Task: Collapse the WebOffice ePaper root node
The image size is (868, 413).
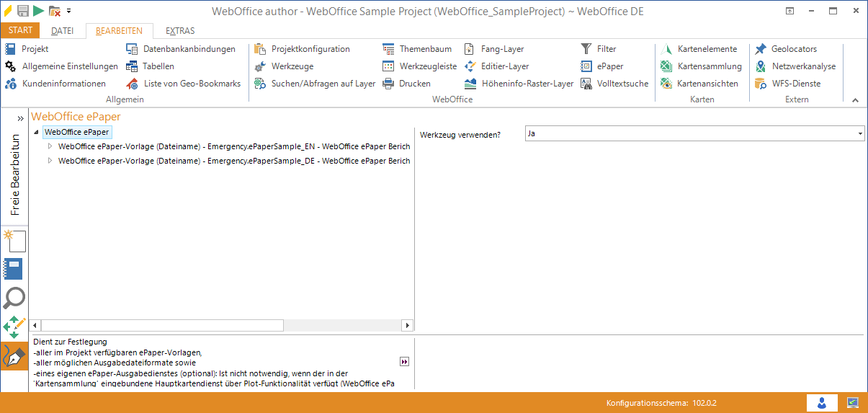Action: coord(36,133)
